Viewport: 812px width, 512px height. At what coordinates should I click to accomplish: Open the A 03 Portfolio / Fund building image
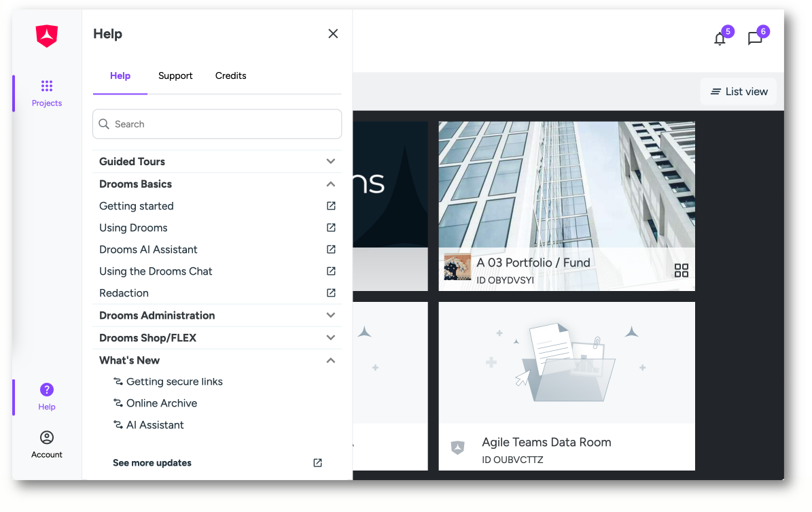(567, 184)
